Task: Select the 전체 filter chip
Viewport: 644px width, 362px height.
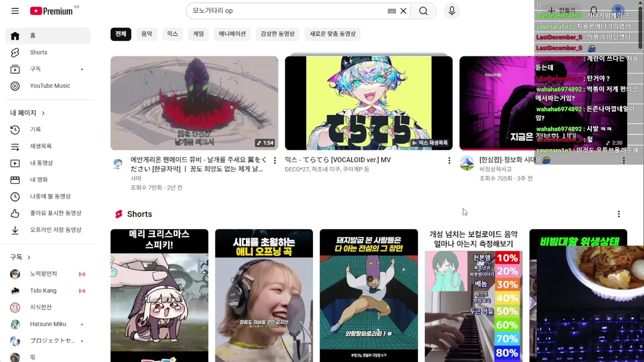Action: tap(121, 34)
